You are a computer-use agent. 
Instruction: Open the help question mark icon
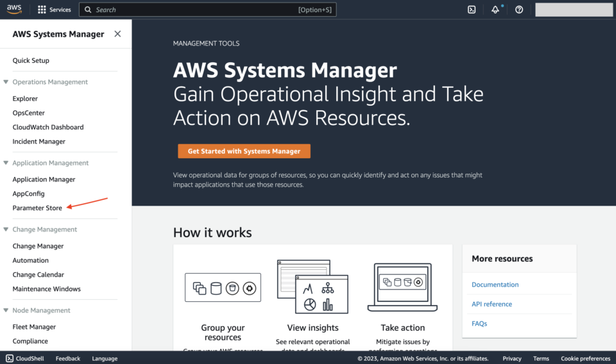pyautogui.click(x=519, y=10)
